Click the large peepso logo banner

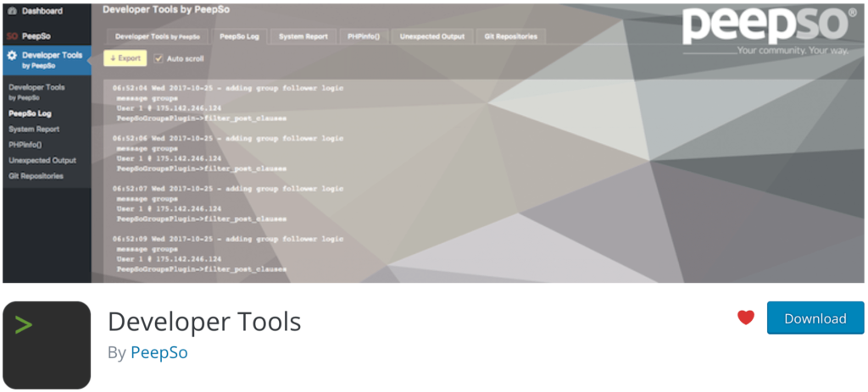[x=769, y=30]
